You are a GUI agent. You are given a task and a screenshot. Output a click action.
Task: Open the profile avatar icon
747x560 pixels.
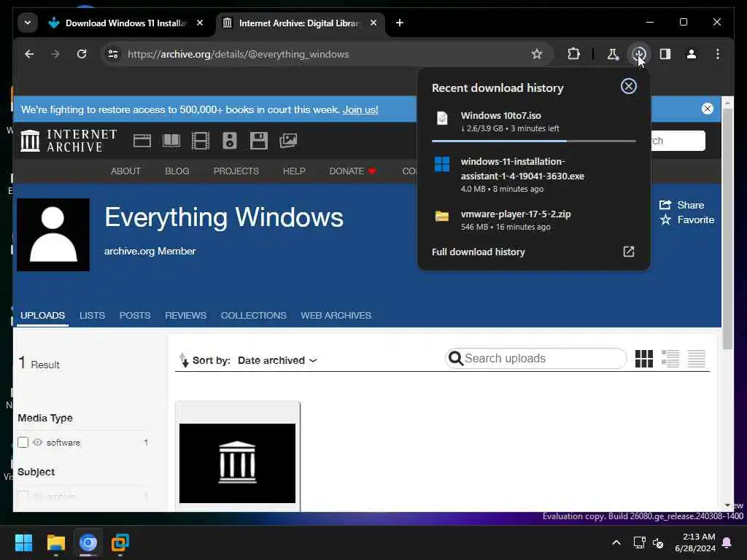pos(692,54)
